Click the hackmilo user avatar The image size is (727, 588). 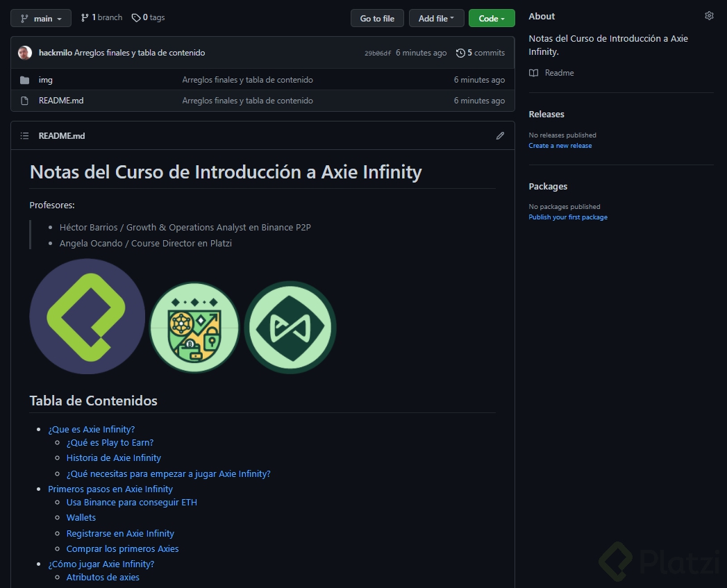coord(25,52)
